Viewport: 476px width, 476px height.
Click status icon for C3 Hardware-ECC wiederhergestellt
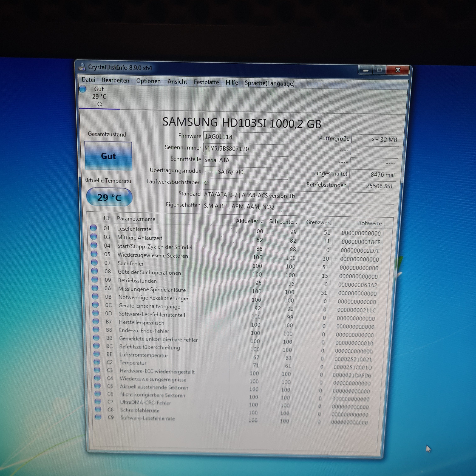97,370
